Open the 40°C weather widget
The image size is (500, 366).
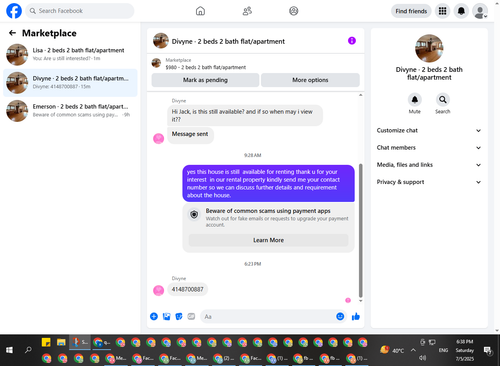point(392,350)
